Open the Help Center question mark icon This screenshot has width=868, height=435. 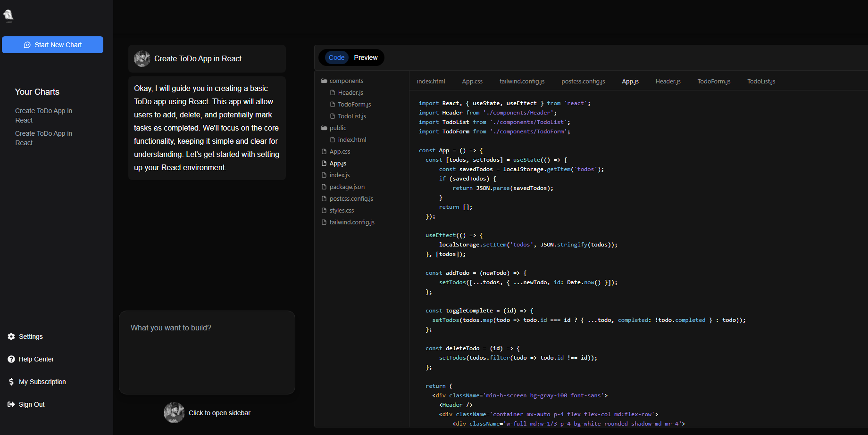point(11,359)
